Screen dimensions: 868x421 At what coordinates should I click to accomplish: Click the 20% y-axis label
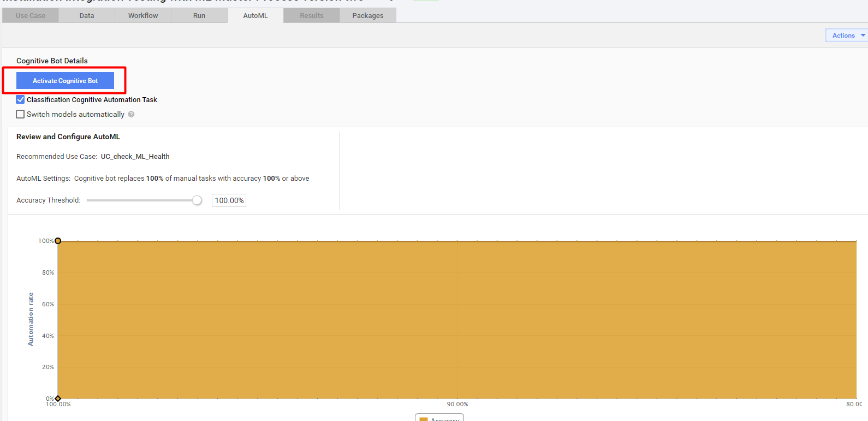[x=48, y=367]
